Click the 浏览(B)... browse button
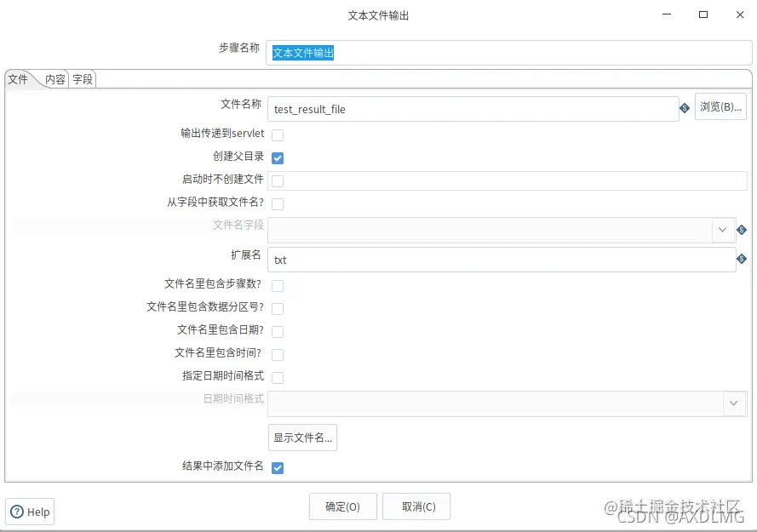The height and width of the screenshot is (532, 757). coord(720,106)
